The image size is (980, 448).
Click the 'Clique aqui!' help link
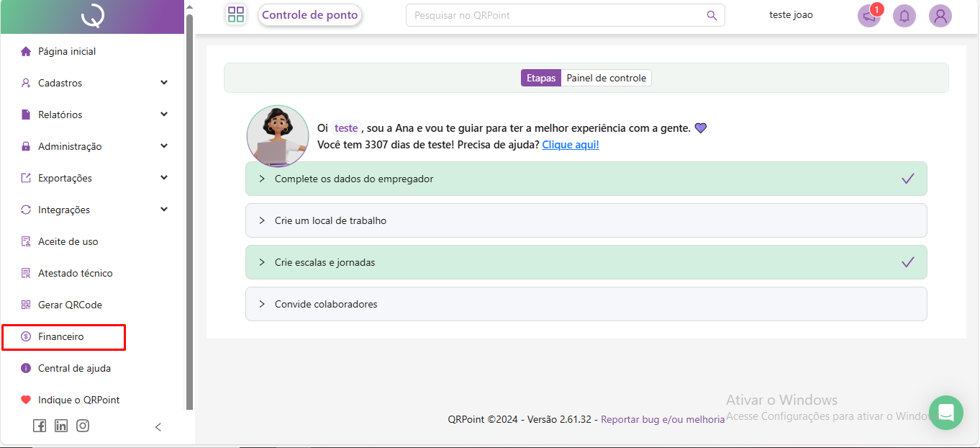pos(570,145)
